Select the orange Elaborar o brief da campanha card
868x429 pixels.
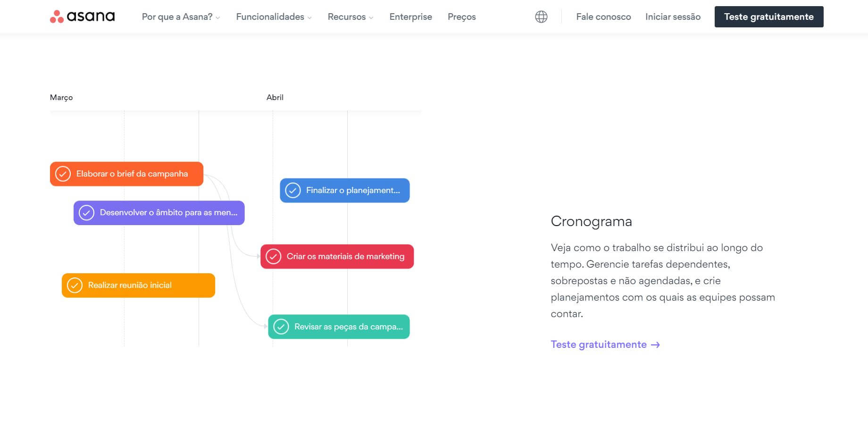pos(126,174)
